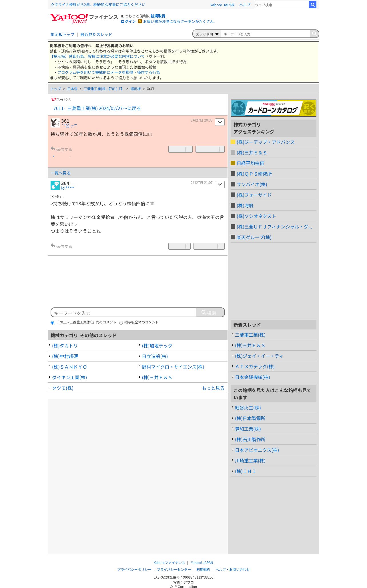This screenshot has width=367, height=588.
Task: Click the thread search magnifier icon
Action: 314,34
